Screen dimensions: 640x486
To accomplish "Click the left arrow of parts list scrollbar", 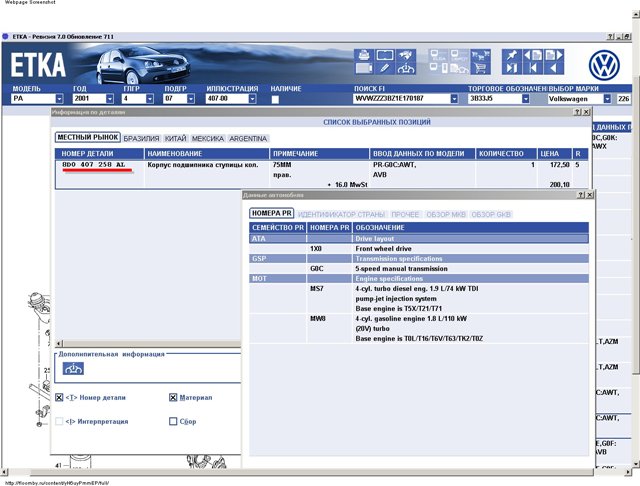I will (59, 344).
